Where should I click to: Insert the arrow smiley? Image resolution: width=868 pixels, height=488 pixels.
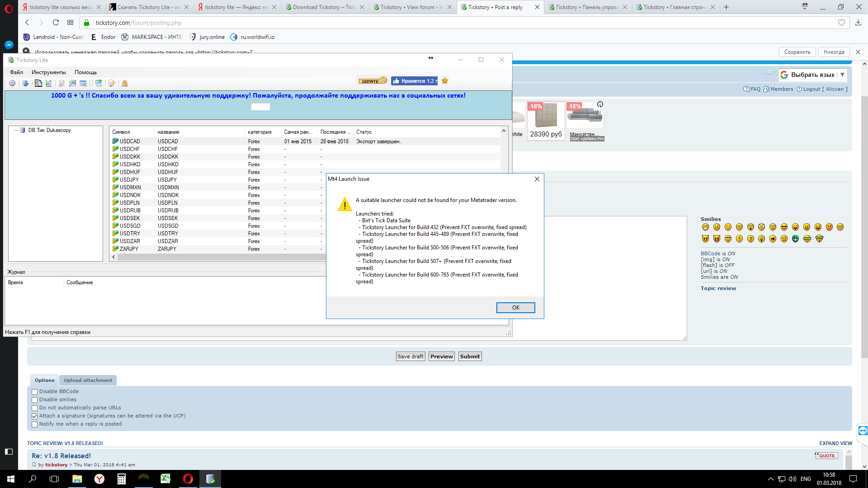[773, 239]
